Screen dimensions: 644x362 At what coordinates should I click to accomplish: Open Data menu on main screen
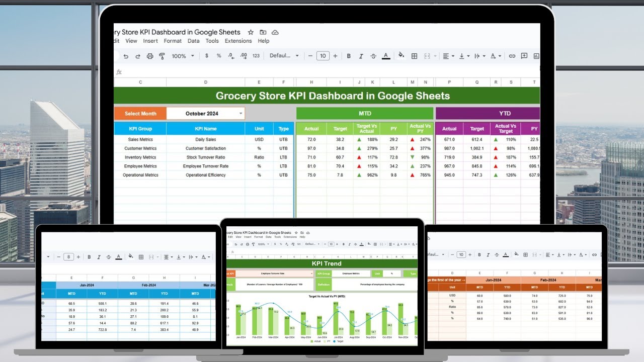pos(194,41)
